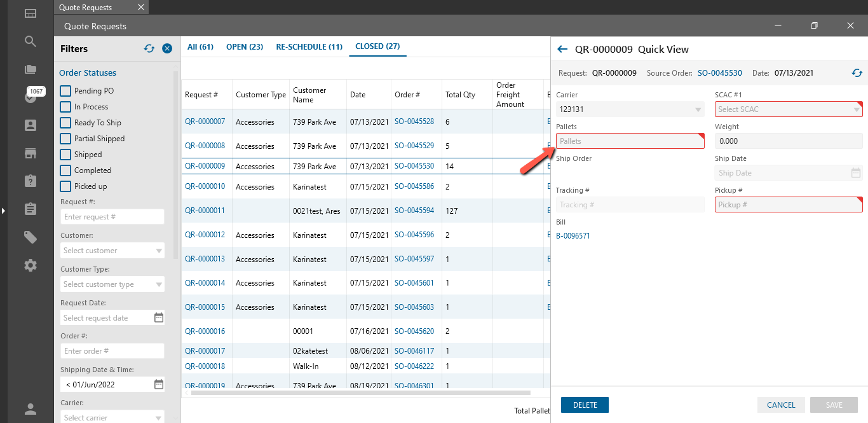Check the Ready To Ship filter
This screenshot has width=868, height=423.
coord(65,123)
